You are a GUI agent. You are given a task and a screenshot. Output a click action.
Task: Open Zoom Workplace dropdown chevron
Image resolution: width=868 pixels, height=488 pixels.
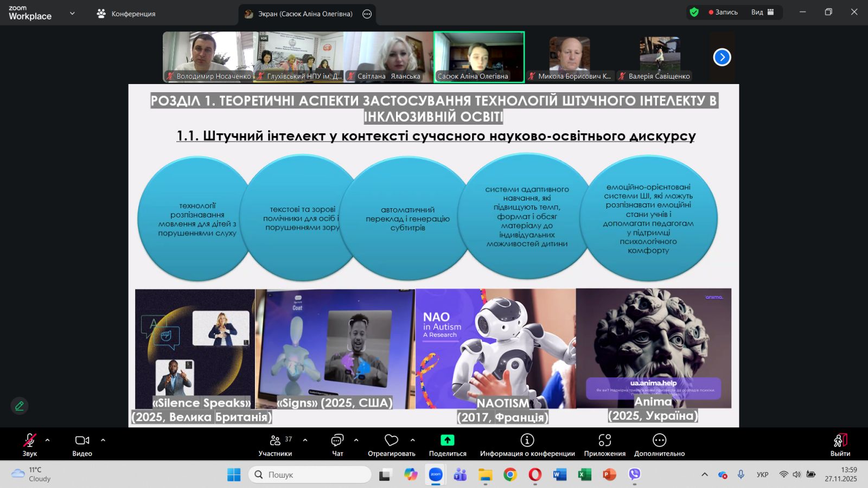(72, 14)
